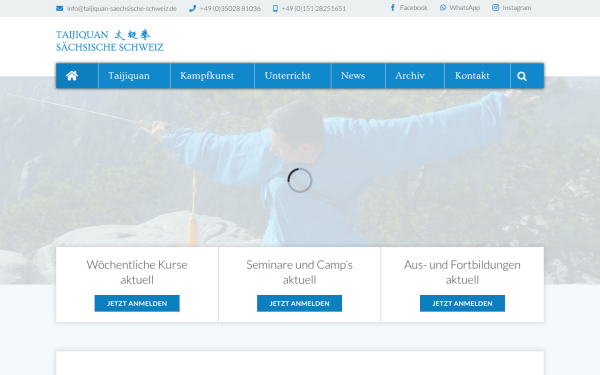
Task: Click the mobile phone icon
Action: click(275, 8)
